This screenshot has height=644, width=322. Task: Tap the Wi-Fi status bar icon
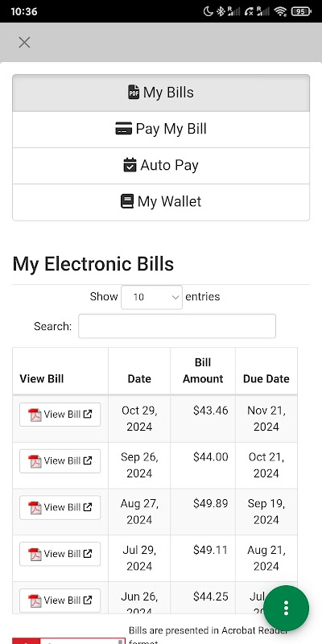(280, 11)
